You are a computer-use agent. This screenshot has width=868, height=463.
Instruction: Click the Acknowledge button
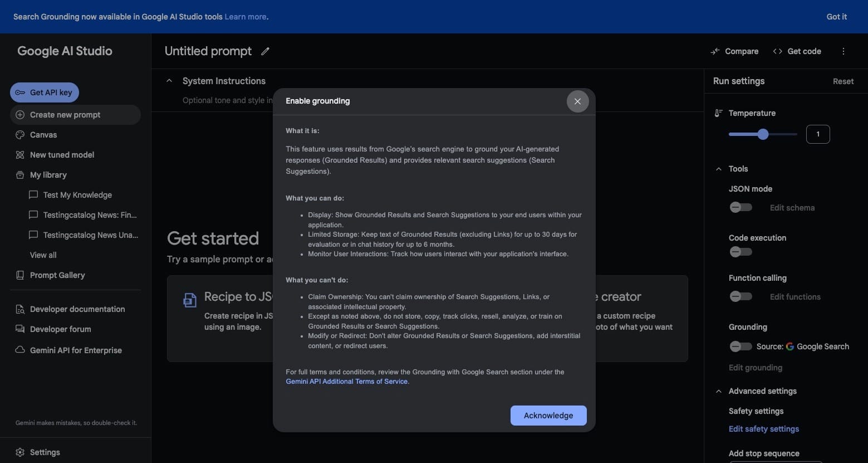[x=548, y=415]
